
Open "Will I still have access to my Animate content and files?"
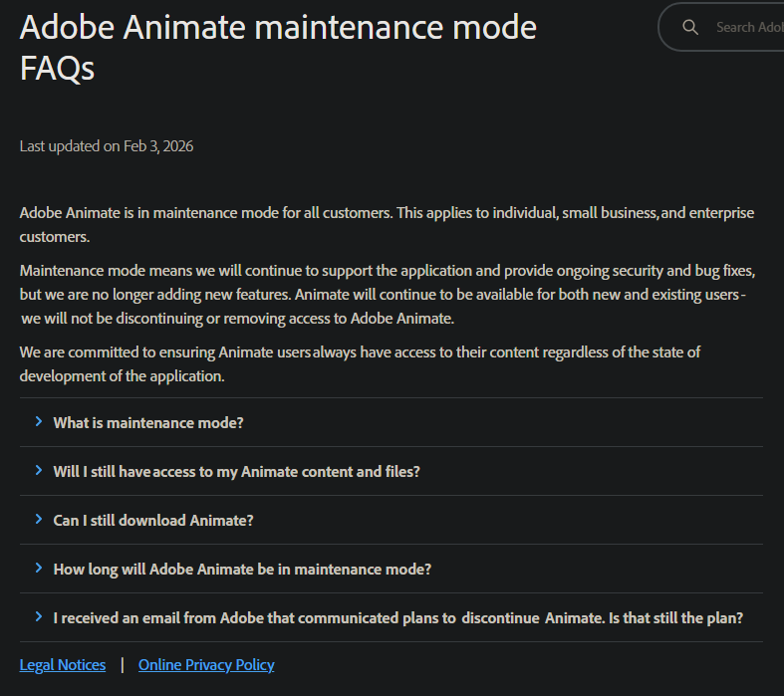tap(236, 472)
